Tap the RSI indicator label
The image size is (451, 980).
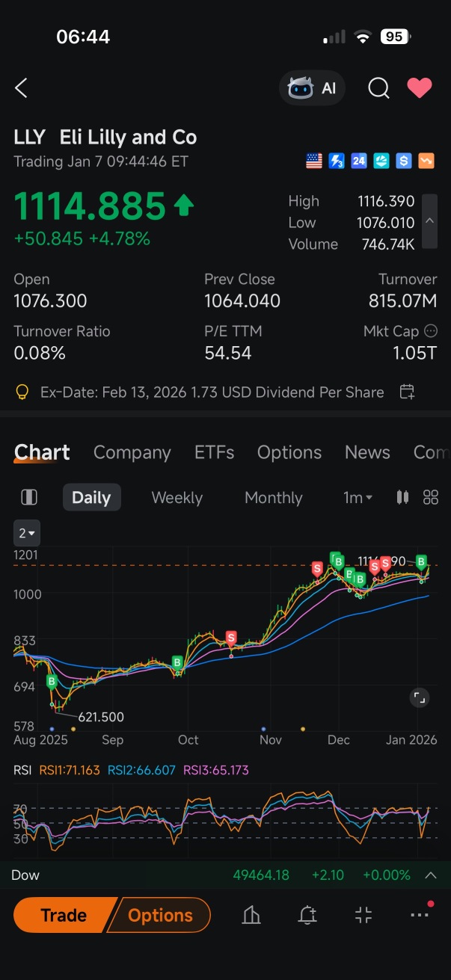tap(22, 770)
